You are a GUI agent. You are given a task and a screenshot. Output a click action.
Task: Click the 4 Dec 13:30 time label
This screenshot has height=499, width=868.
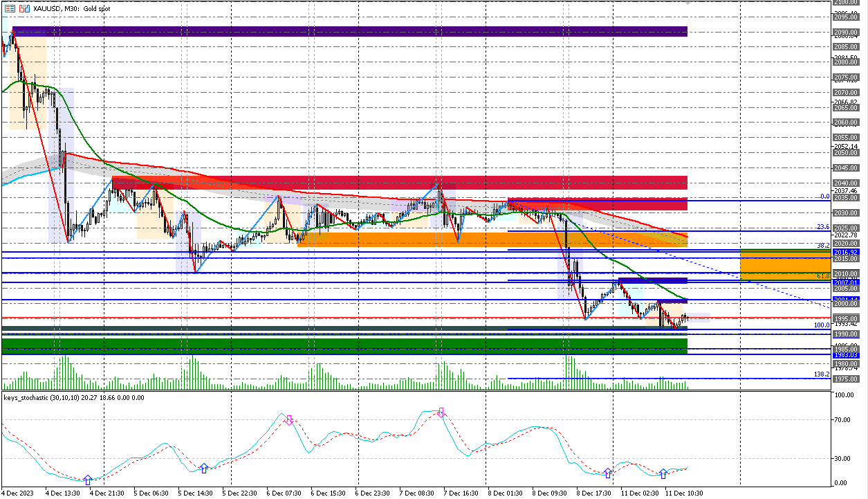(x=64, y=493)
